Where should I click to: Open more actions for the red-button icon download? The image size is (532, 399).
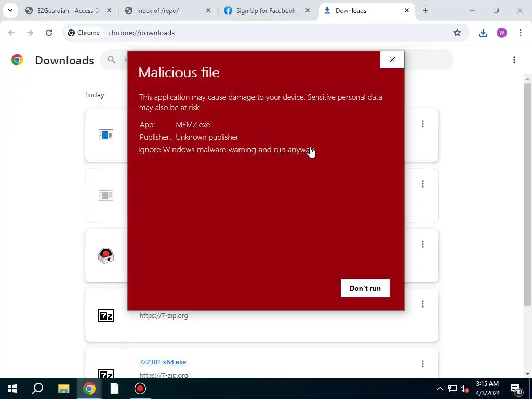423,244
